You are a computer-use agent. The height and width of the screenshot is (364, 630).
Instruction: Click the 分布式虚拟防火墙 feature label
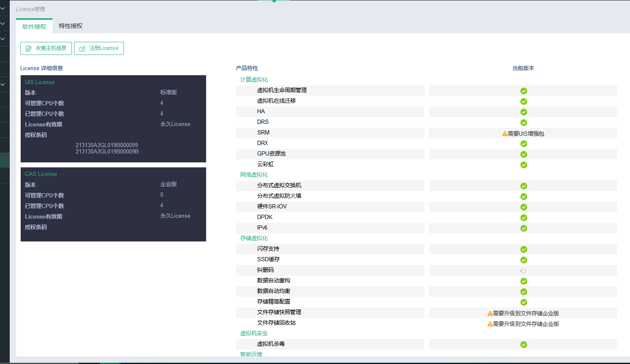(x=279, y=196)
